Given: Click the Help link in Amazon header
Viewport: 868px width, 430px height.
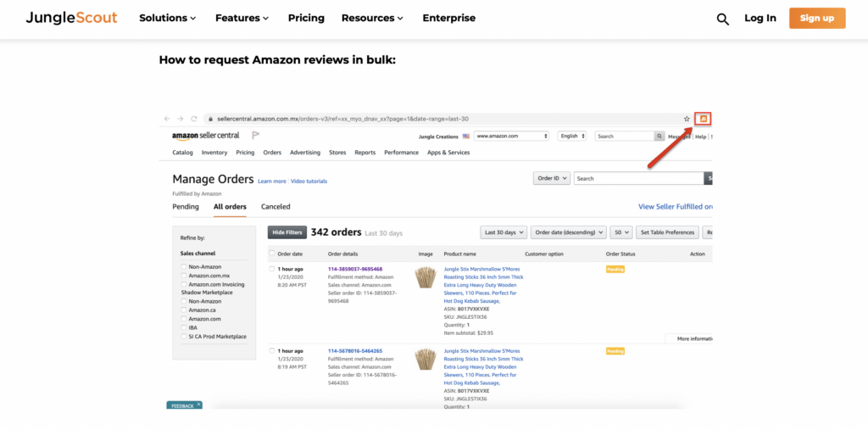Looking at the screenshot, I should pyautogui.click(x=700, y=137).
